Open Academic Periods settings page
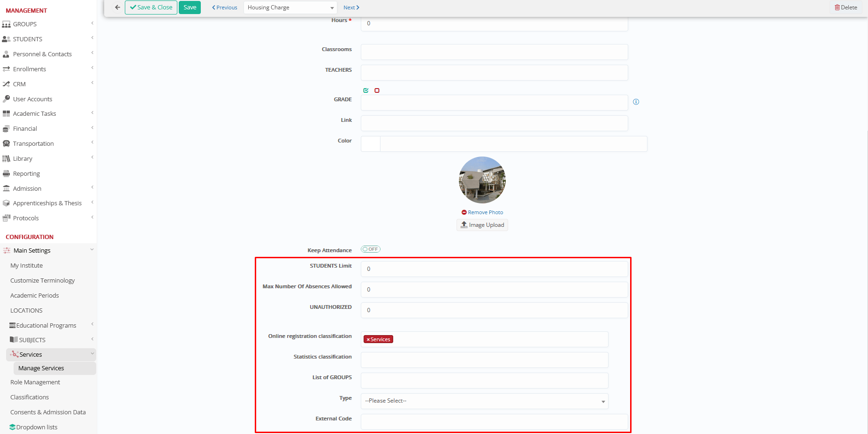This screenshot has height=434, width=868. coord(35,295)
